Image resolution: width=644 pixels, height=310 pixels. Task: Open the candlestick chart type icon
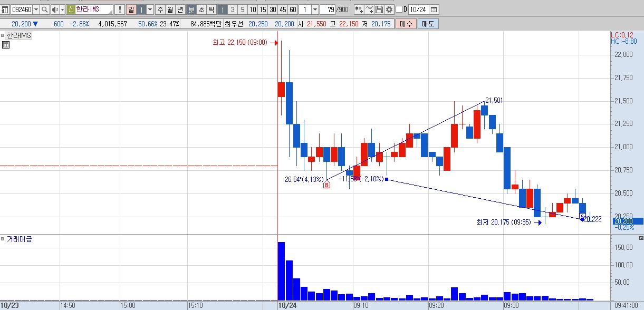[359, 9]
